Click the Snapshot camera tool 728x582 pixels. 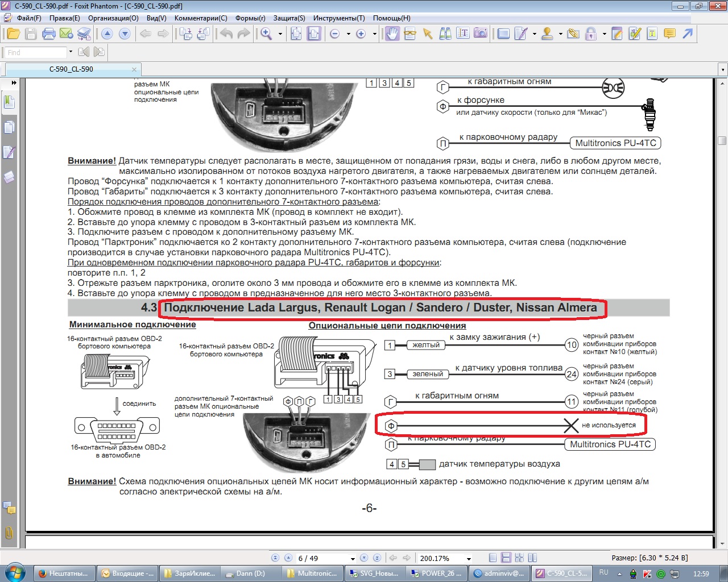click(481, 34)
